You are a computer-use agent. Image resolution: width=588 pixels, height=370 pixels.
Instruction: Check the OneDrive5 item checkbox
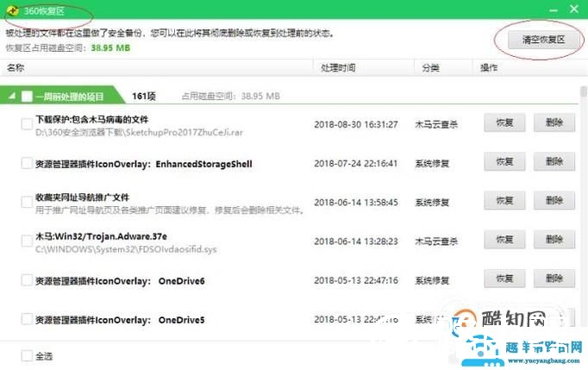[x=27, y=319]
